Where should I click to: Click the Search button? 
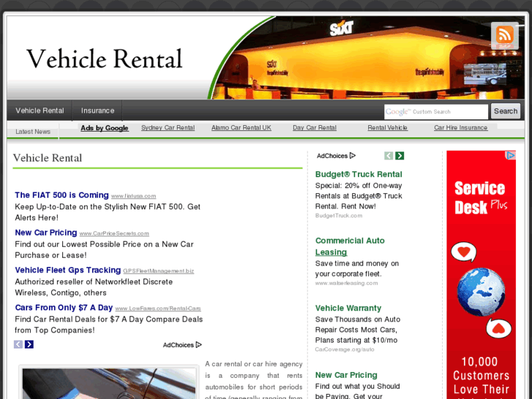tap(506, 111)
